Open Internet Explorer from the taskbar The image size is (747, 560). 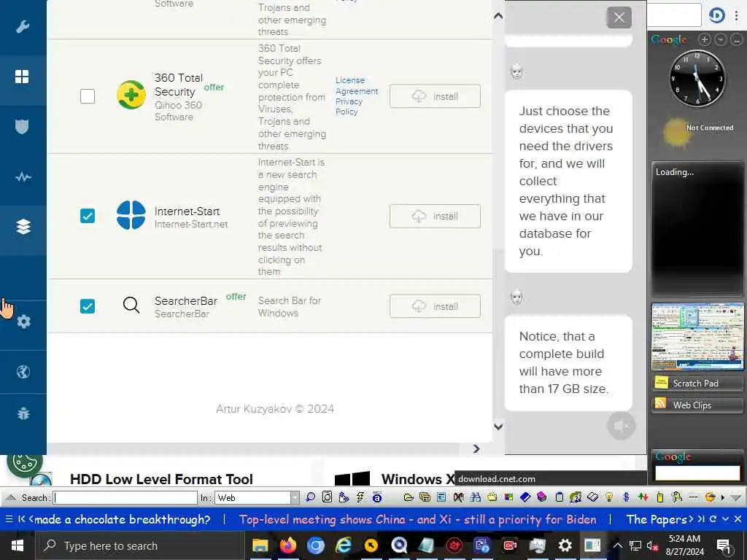(x=344, y=545)
